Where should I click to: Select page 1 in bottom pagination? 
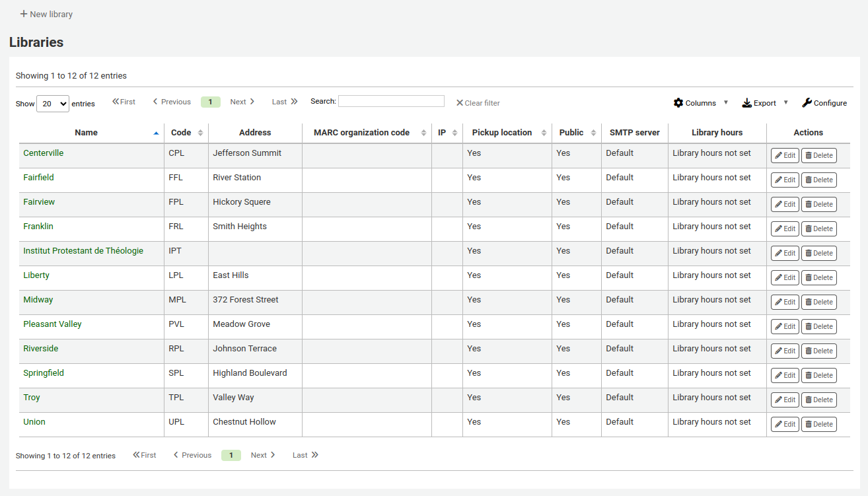click(231, 455)
